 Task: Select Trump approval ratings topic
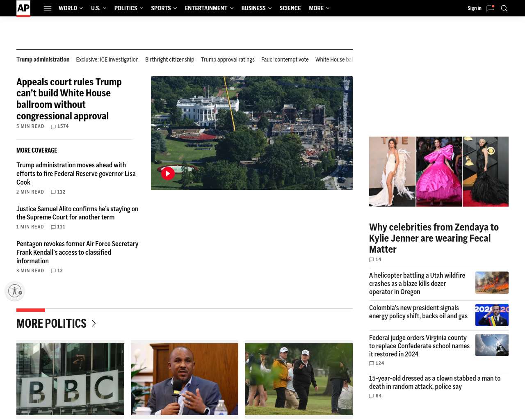point(228,59)
